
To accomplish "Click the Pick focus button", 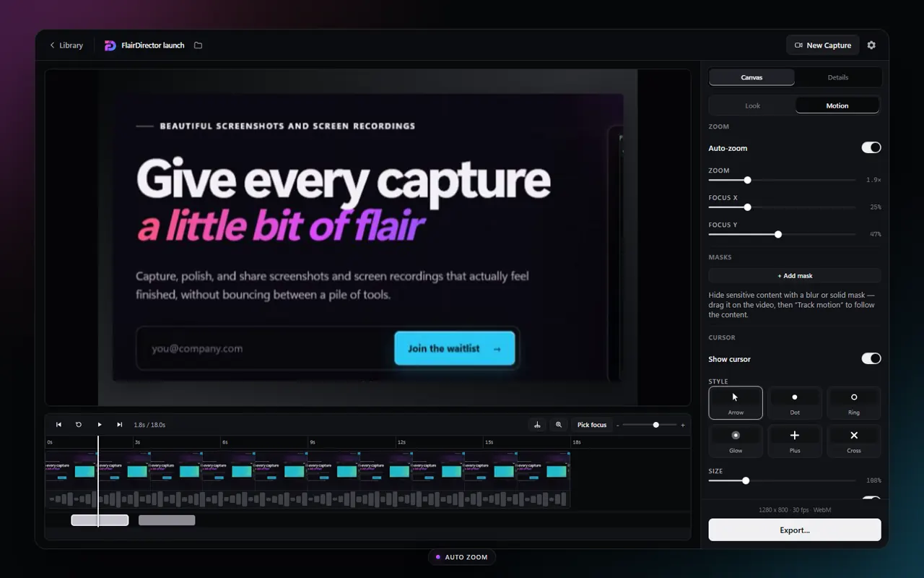I will click(592, 425).
